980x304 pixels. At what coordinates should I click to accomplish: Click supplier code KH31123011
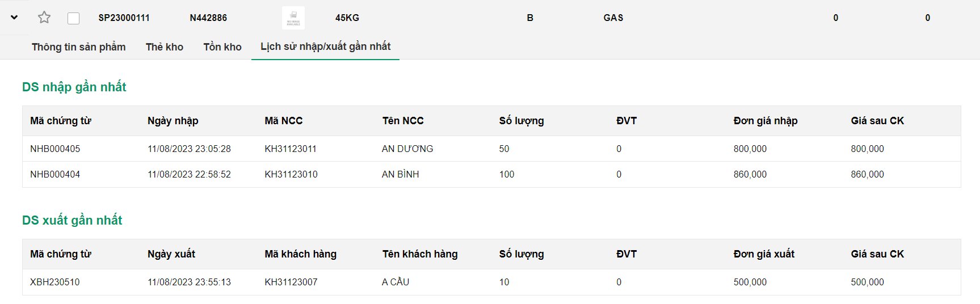tap(291, 149)
